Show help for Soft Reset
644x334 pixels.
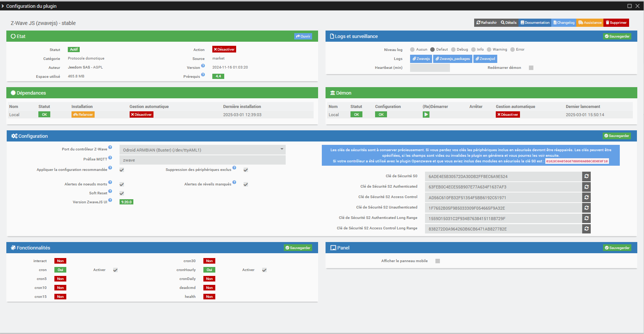click(x=110, y=191)
